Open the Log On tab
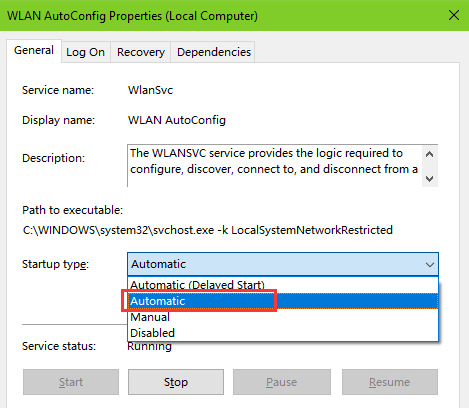 click(x=86, y=52)
